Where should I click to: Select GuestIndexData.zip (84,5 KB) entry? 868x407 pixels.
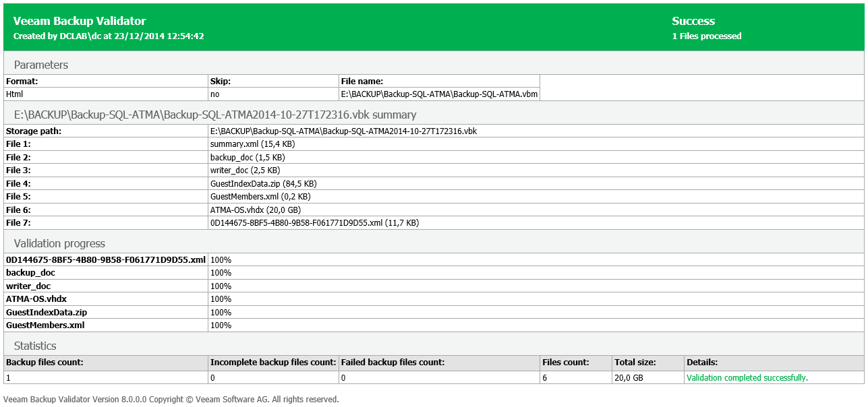263,183
